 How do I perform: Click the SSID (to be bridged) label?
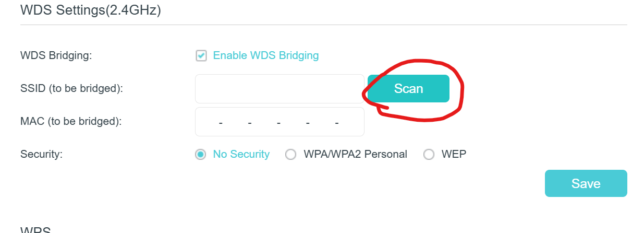71,88
